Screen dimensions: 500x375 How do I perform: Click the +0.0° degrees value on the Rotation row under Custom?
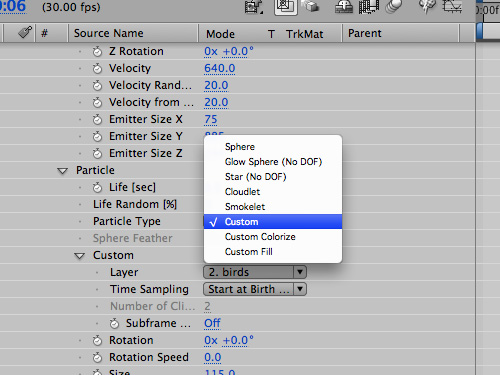point(238,340)
